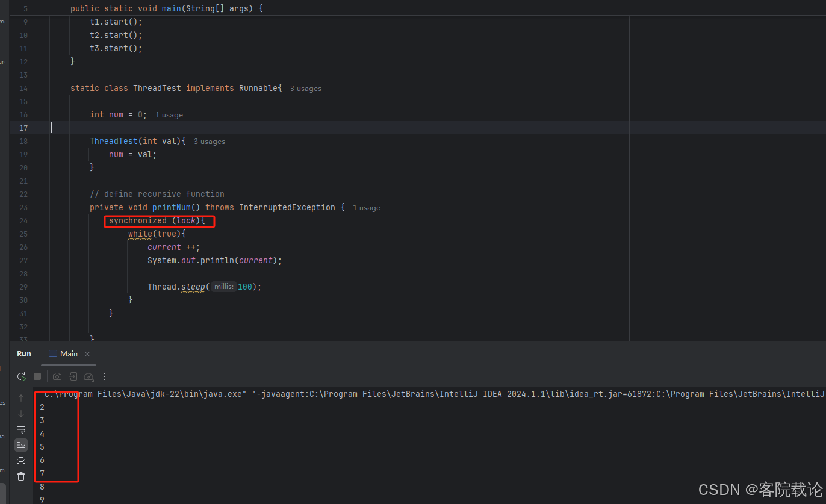This screenshot has width=826, height=504.
Task: Click the 'sleep' method call
Action: pos(193,287)
